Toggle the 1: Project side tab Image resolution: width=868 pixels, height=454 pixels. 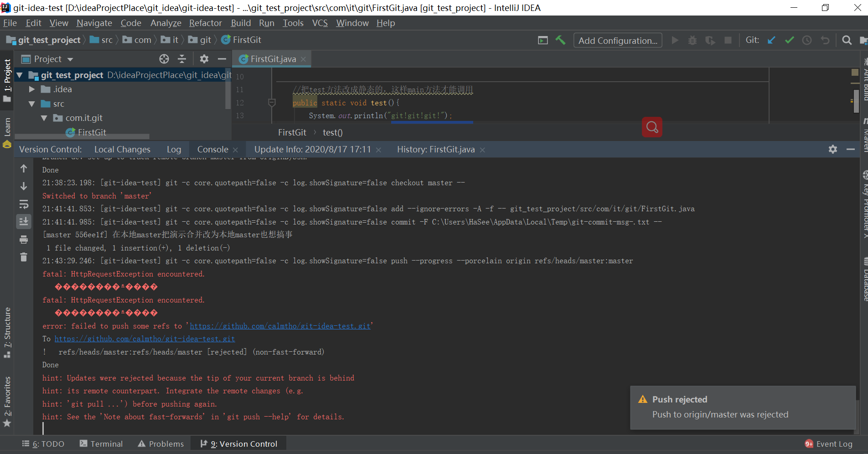tap(7, 80)
